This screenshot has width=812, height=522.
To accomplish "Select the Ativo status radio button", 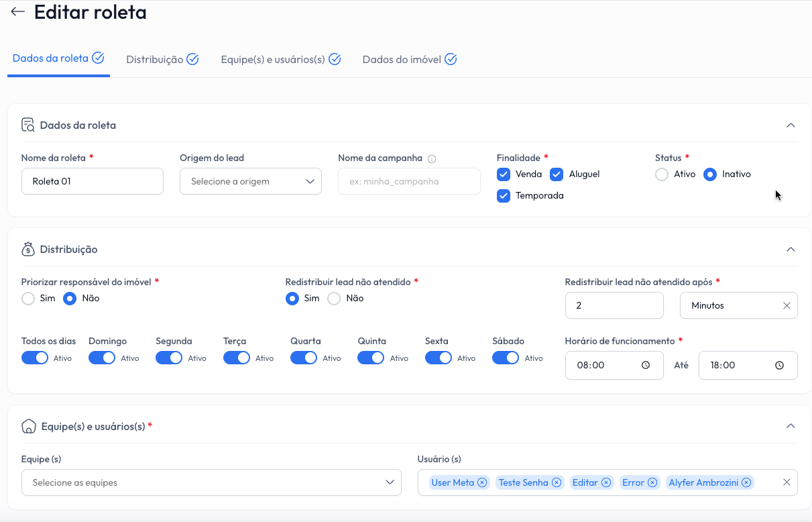I will (662, 174).
